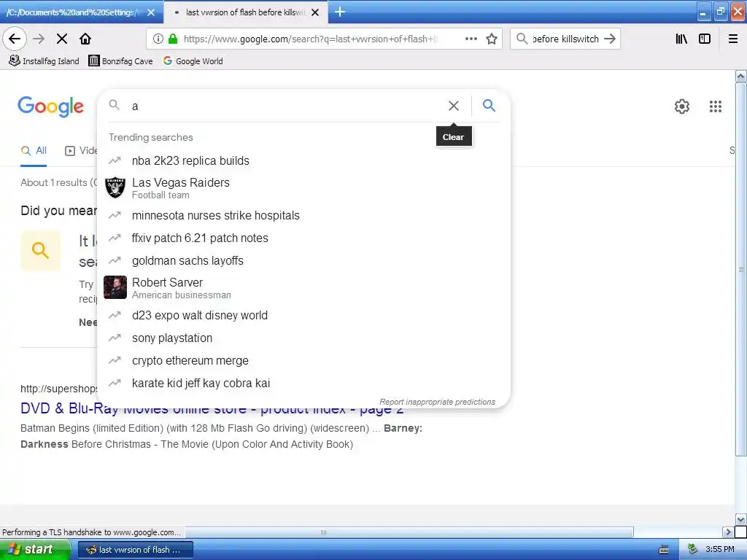Open the Bonzifag Cave bookmark
This screenshot has height=560, width=747.
pos(120,61)
